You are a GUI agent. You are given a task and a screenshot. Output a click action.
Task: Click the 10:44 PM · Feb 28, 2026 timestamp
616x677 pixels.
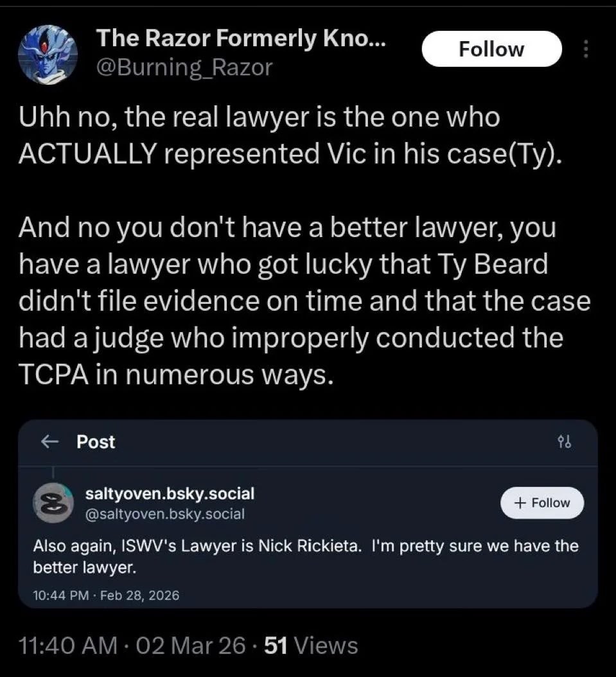(106, 595)
